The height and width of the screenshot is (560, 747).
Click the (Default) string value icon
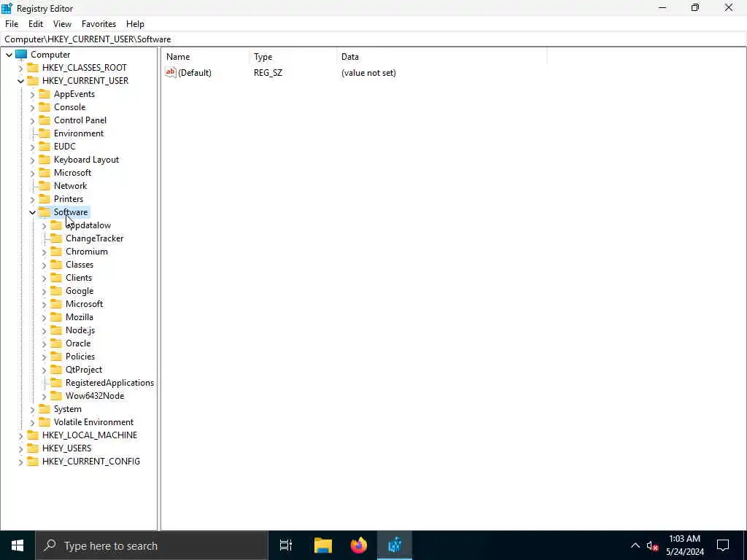[171, 72]
